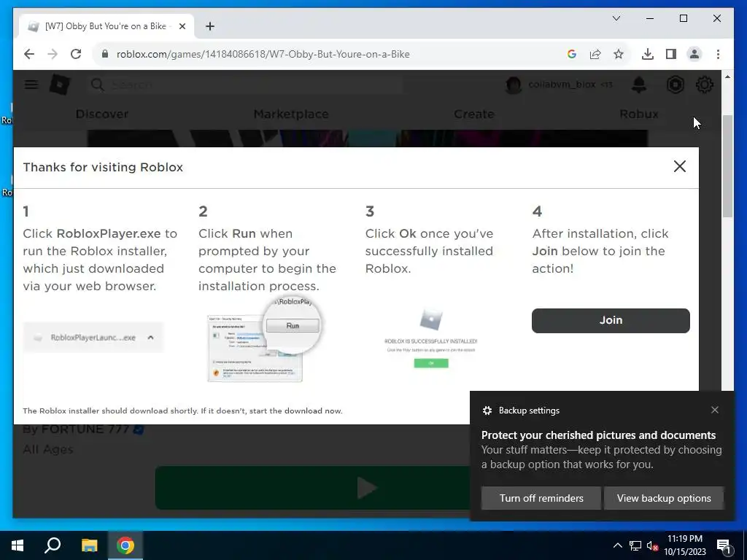Toggle Chrome side panel
This screenshot has width=747, height=560.
coord(671,54)
